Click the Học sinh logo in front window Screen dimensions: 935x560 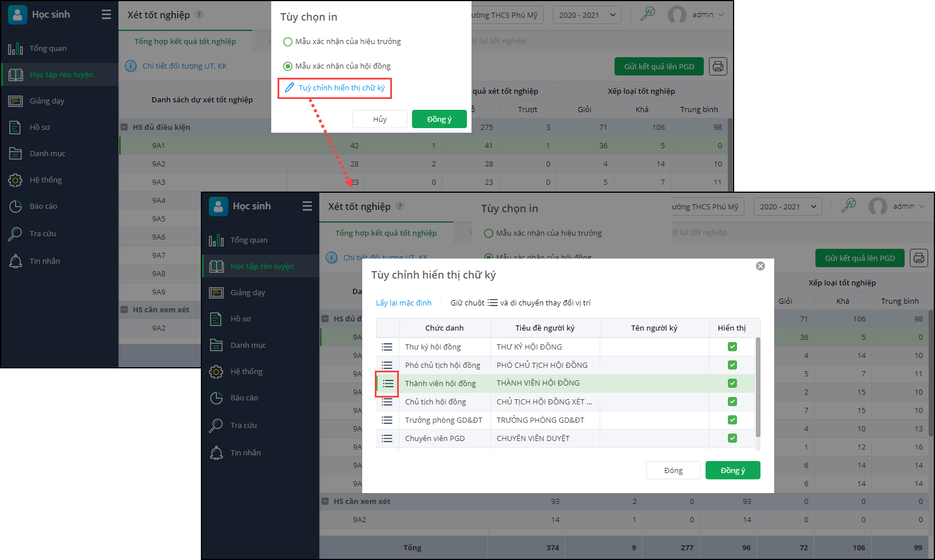219,206
